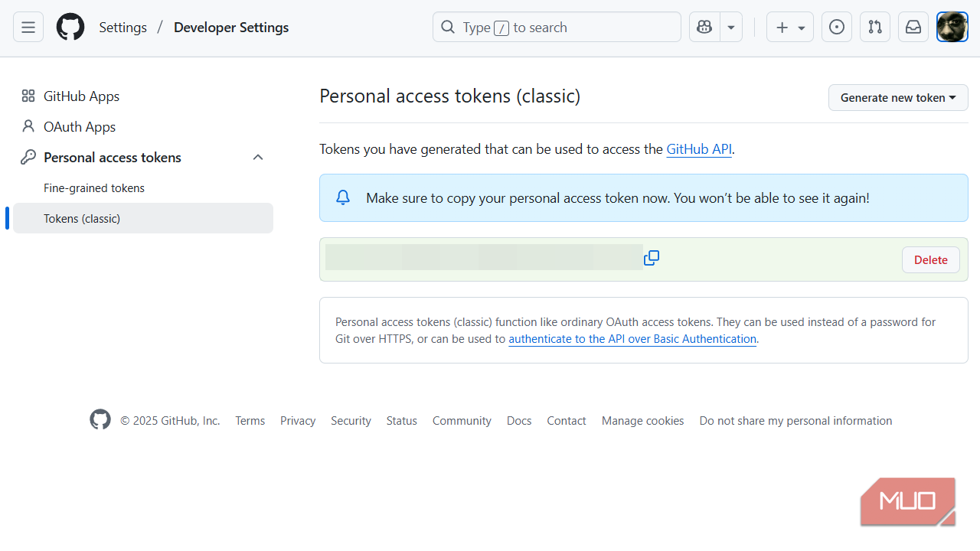Click the bell icon in the notice
Image resolution: width=980 pixels, height=551 pixels.
[343, 197]
